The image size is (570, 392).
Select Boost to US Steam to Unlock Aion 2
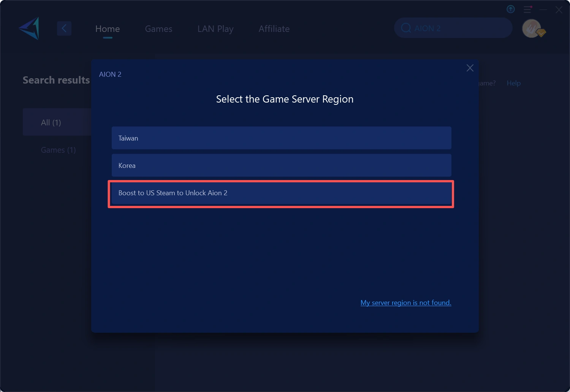point(281,193)
